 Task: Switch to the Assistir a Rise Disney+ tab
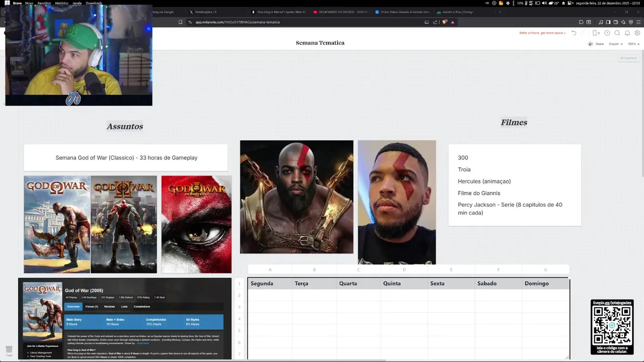pos(464,12)
